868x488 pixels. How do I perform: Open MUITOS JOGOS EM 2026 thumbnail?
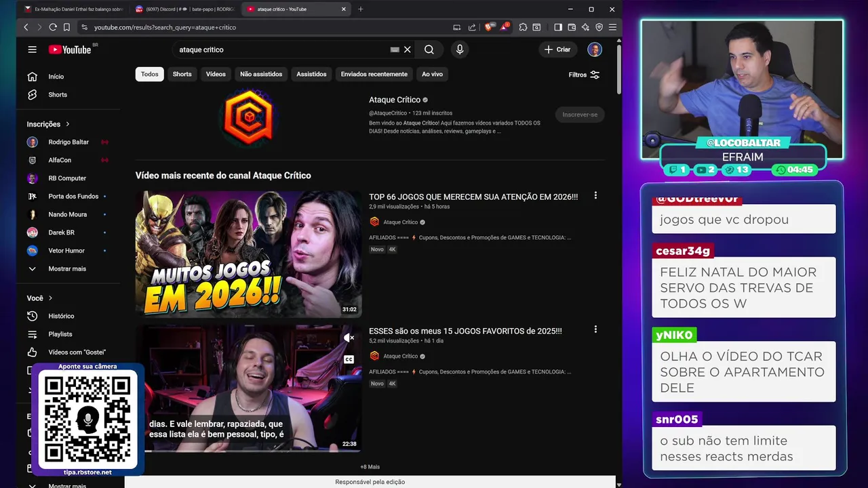coord(248,253)
